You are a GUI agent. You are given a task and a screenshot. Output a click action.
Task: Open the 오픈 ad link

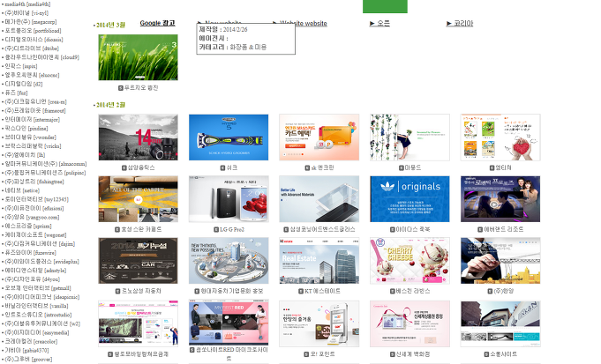pyautogui.click(x=379, y=23)
